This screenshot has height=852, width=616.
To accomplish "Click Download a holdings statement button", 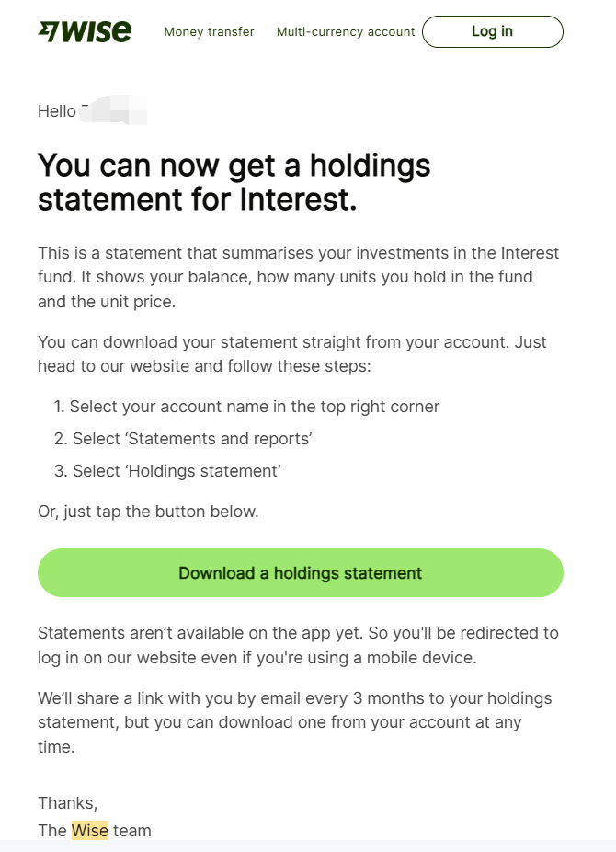I will pyautogui.click(x=300, y=572).
